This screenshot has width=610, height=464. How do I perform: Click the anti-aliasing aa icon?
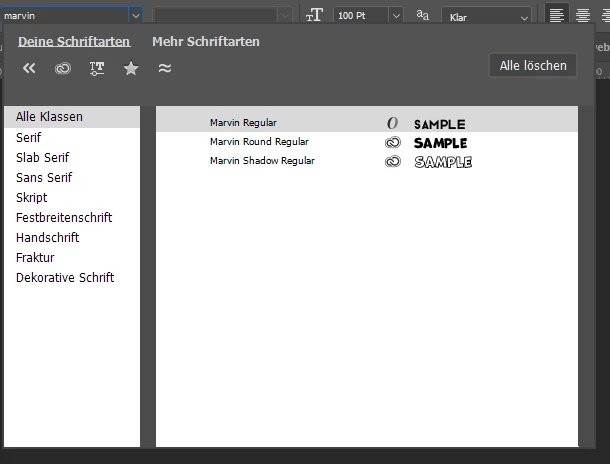tap(422, 15)
